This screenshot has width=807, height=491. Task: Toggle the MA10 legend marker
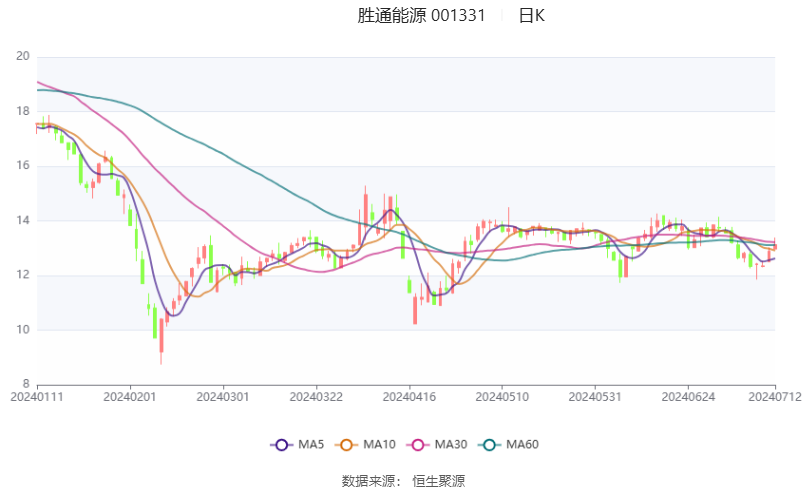346,445
